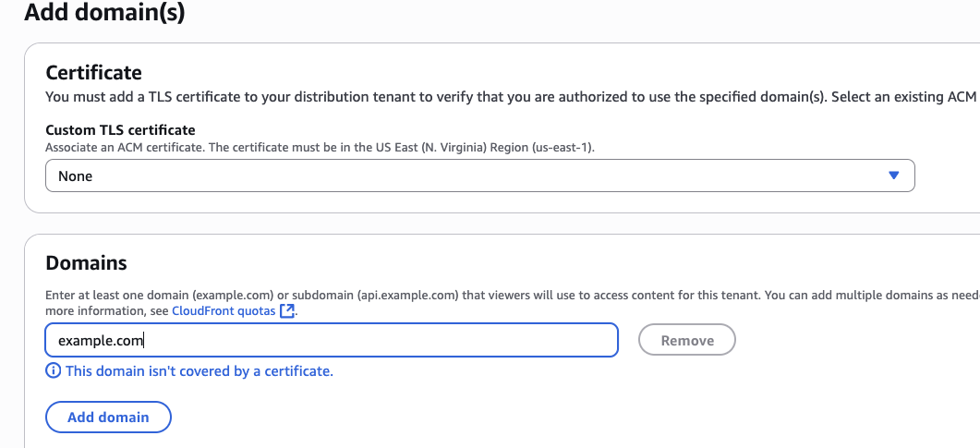Select the Domains section heading
This screenshot has height=448, width=980.
(86, 263)
